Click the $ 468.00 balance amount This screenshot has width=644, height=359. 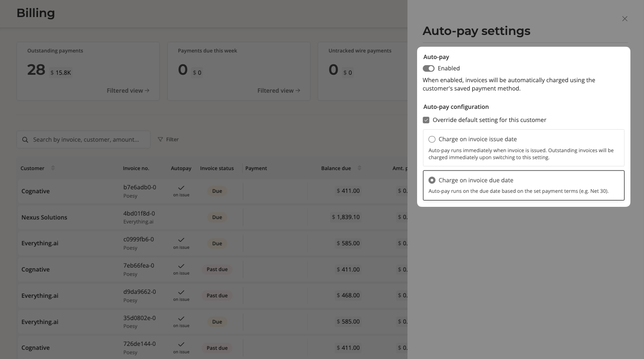pos(348,295)
